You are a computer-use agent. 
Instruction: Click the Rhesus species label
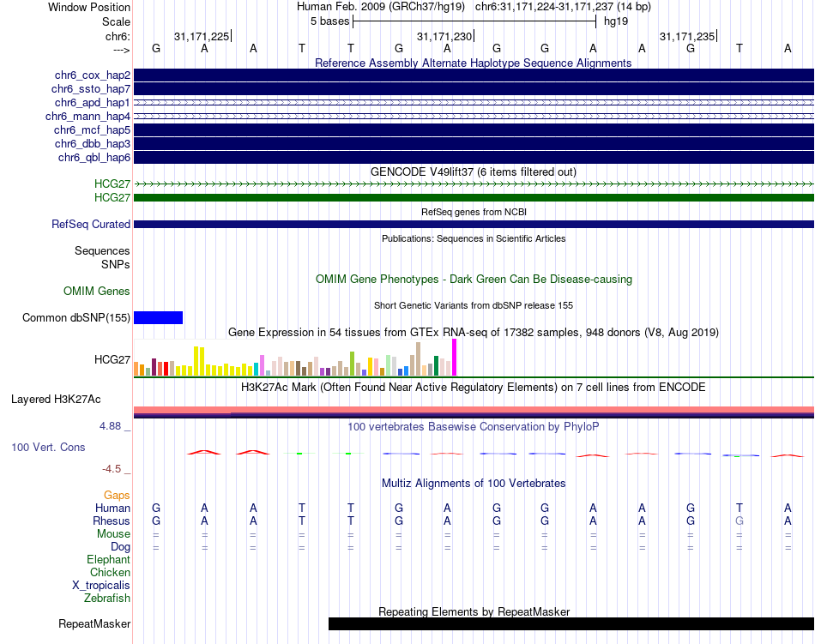(112, 521)
